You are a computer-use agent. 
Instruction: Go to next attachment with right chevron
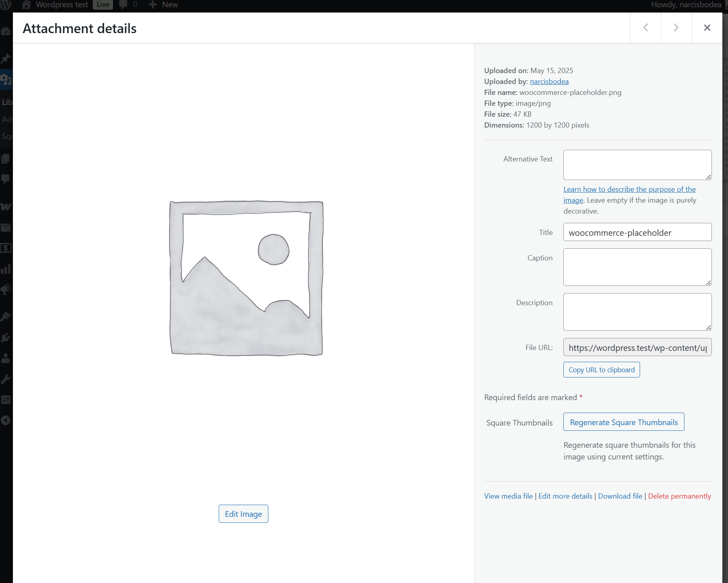[x=676, y=27]
